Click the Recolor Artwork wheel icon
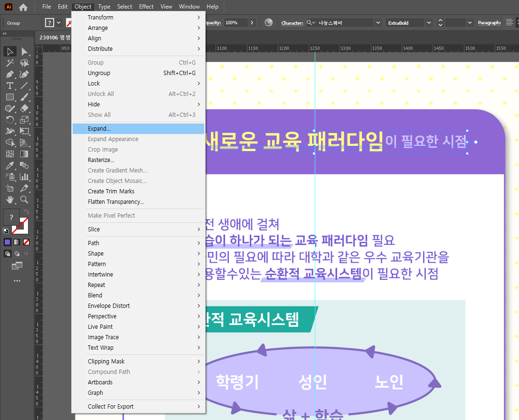The image size is (519, 420). coord(269,22)
